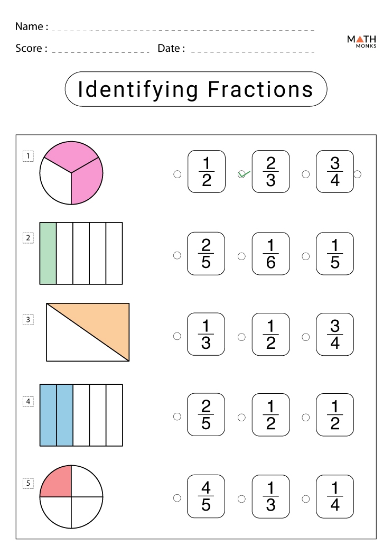392x555 pixels.
Task: Select the 2/5 radio button in question 4
Action: pyautogui.click(x=177, y=418)
